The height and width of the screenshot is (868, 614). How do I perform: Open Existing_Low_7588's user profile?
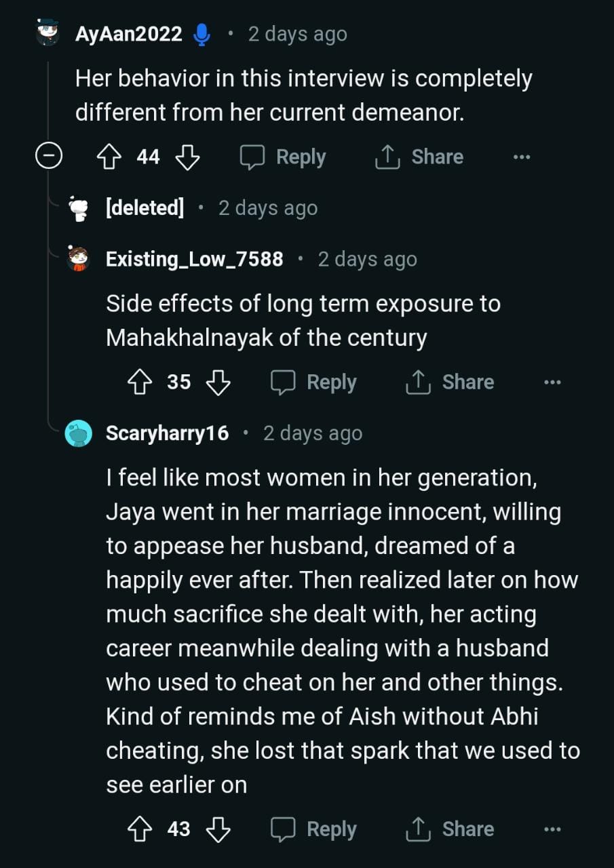click(x=194, y=259)
